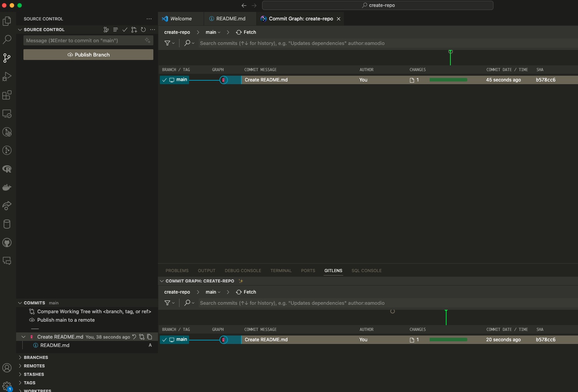Click the green changes bar in top graph row
Viewport: 578px width, 392px height.
448,80
